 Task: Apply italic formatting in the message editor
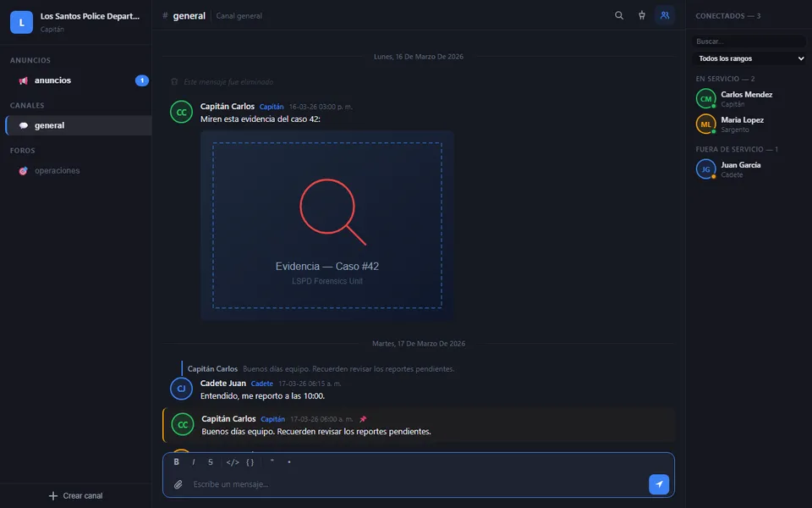pos(194,462)
